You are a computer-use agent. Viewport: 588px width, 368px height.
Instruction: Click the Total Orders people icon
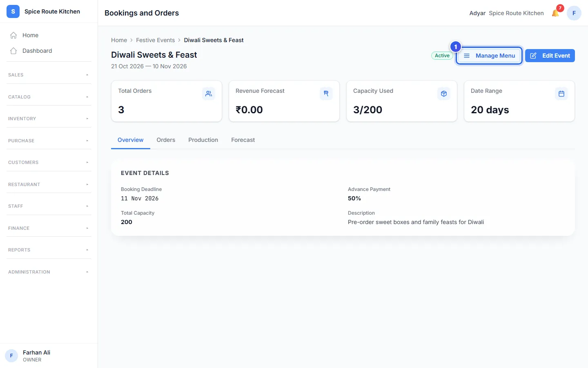(x=209, y=94)
